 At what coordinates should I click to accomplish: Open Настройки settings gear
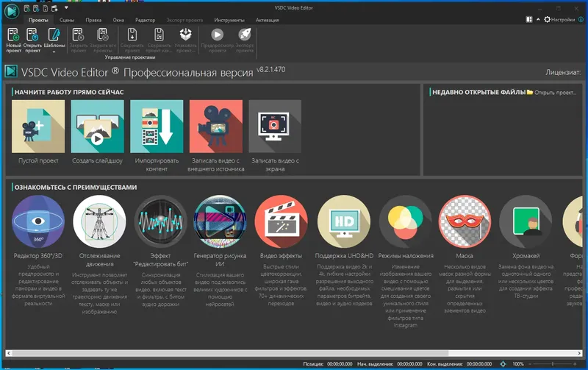click(x=559, y=20)
